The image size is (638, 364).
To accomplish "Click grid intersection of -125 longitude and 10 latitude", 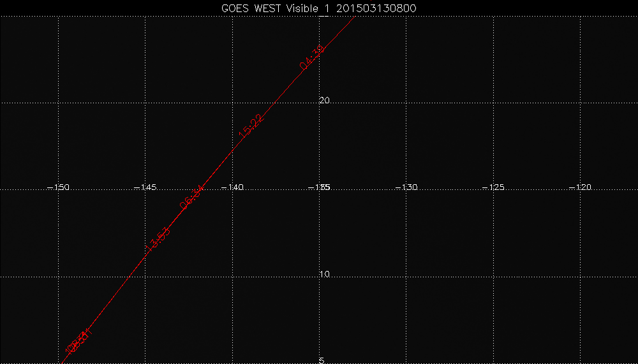I will (493, 277).
